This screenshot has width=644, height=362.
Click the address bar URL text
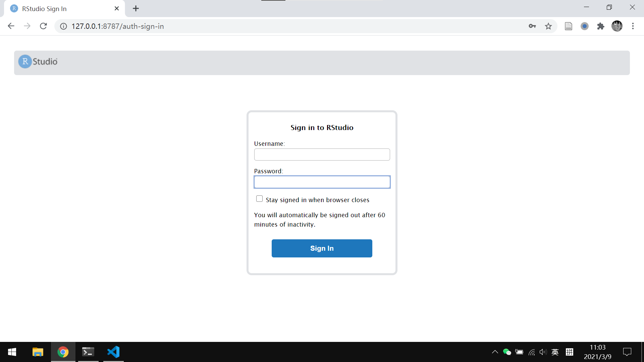(x=118, y=26)
